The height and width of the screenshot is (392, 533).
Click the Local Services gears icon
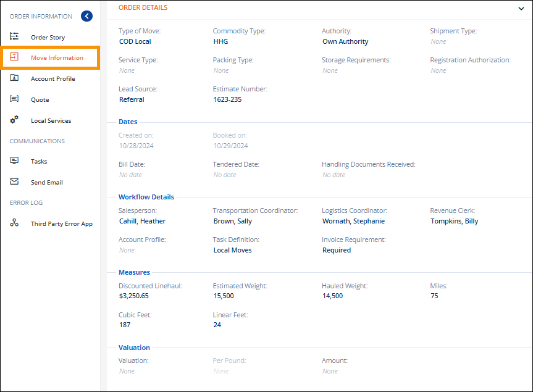(x=14, y=120)
